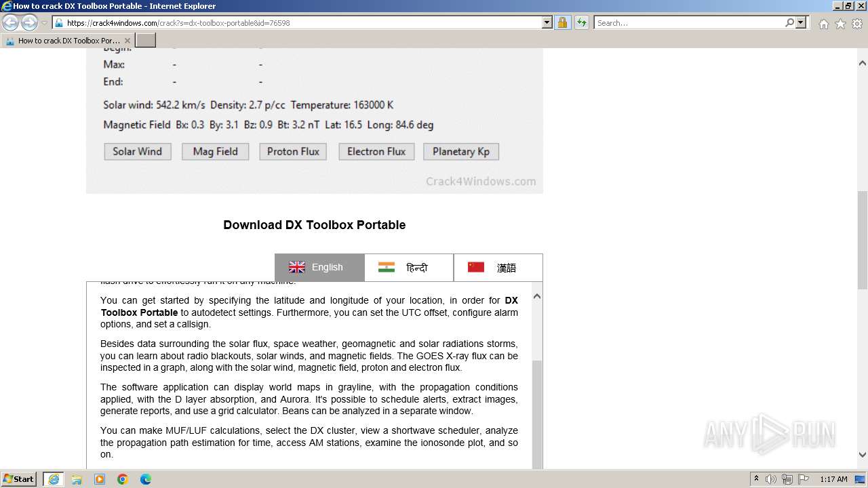The height and width of the screenshot is (488, 868).
Task: Open the recent pages dropdown arrow
Action: tap(44, 22)
